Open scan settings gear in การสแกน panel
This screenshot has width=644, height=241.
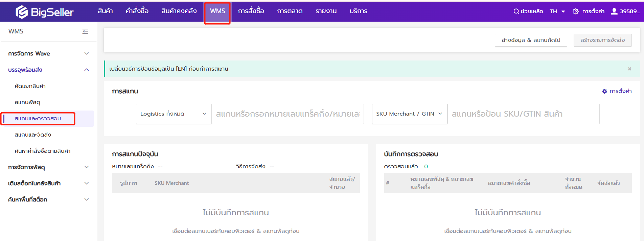click(x=604, y=91)
